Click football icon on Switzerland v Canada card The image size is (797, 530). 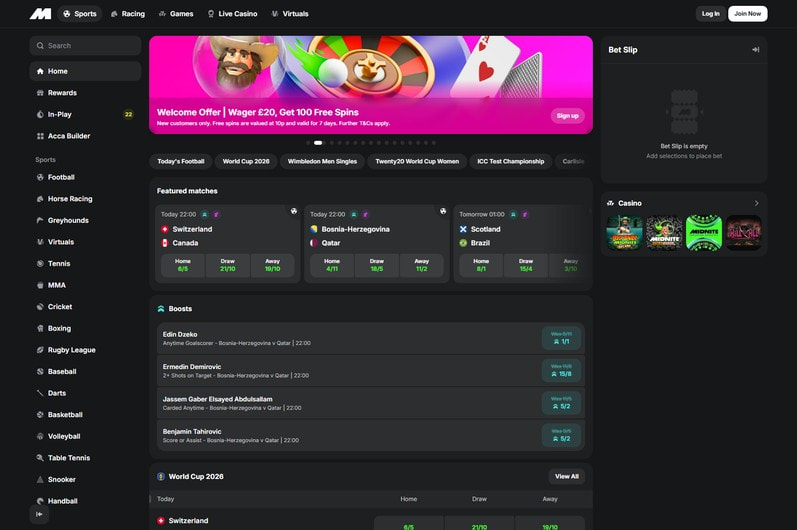pos(294,211)
